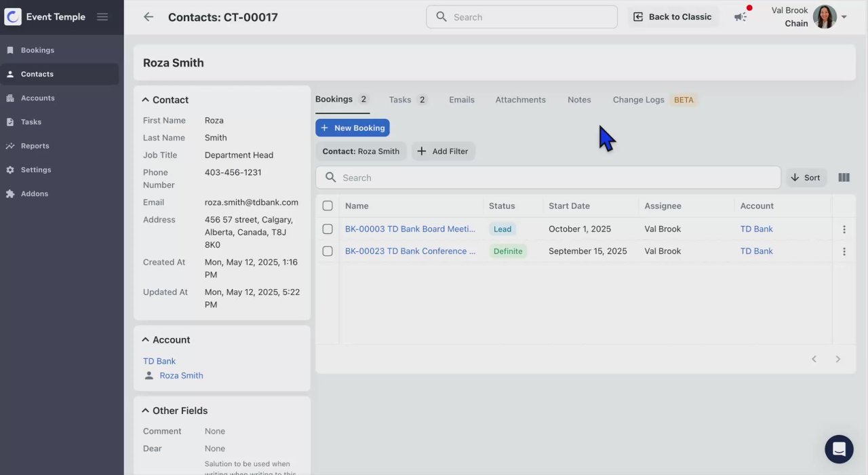Click Back to Classic button

point(673,17)
